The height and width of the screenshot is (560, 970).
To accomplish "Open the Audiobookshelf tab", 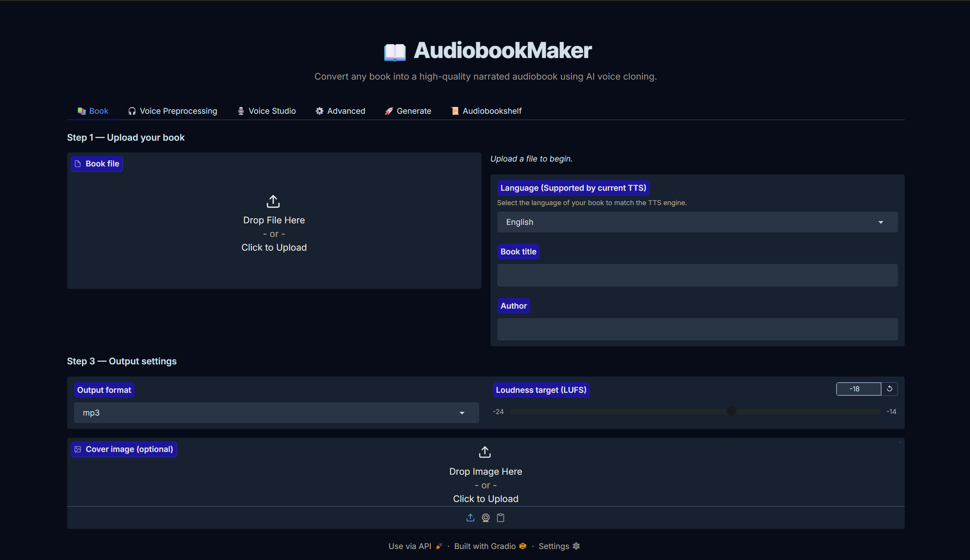I will pyautogui.click(x=486, y=111).
